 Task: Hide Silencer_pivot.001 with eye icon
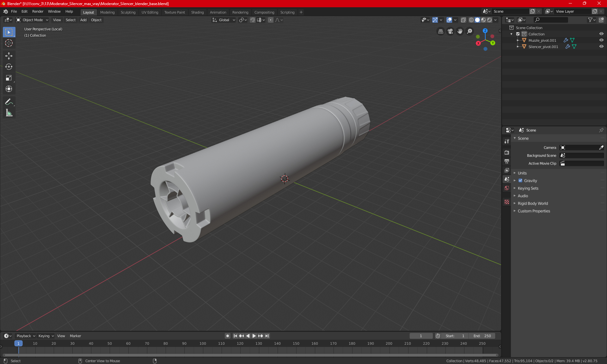601,46
